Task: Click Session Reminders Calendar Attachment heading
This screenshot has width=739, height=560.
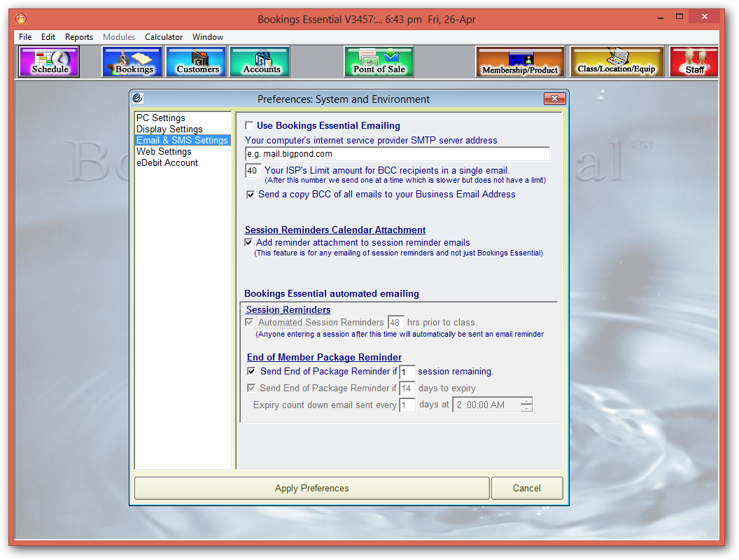Action: point(335,230)
